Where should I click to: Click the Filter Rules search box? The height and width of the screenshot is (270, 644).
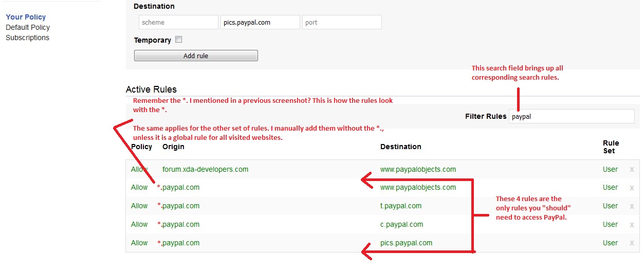(572, 116)
